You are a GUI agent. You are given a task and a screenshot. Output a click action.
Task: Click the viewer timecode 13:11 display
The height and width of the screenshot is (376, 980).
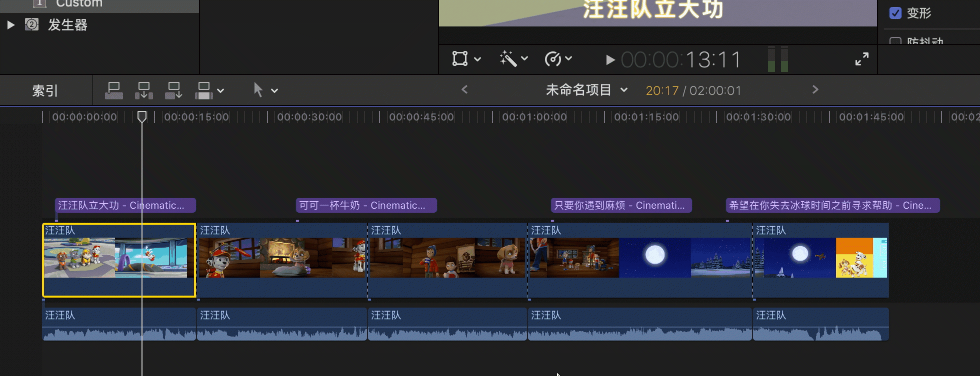[x=681, y=60]
